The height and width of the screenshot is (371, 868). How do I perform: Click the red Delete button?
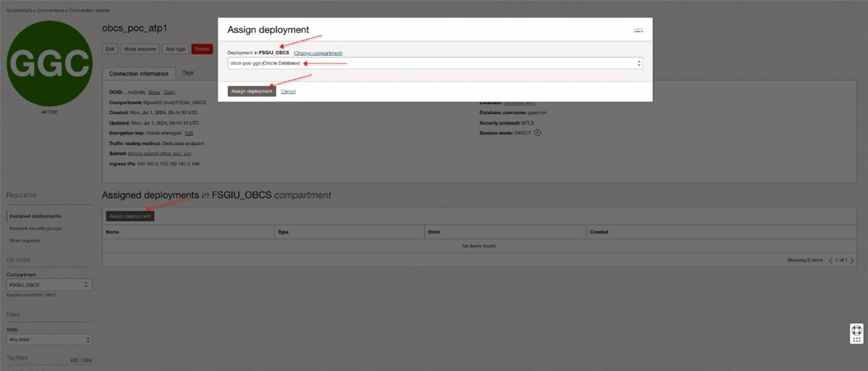[202, 49]
